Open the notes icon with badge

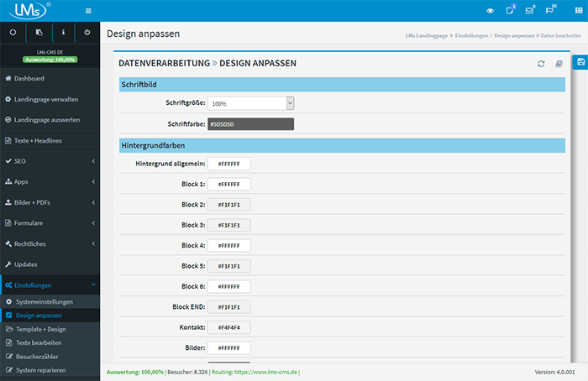click(x=510, y=10)
